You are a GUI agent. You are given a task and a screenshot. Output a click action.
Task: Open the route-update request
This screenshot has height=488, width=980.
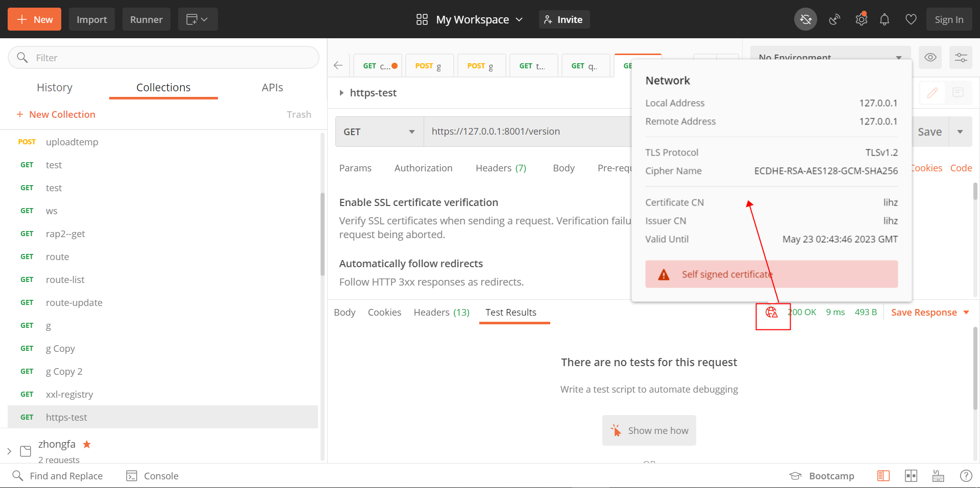163,302
